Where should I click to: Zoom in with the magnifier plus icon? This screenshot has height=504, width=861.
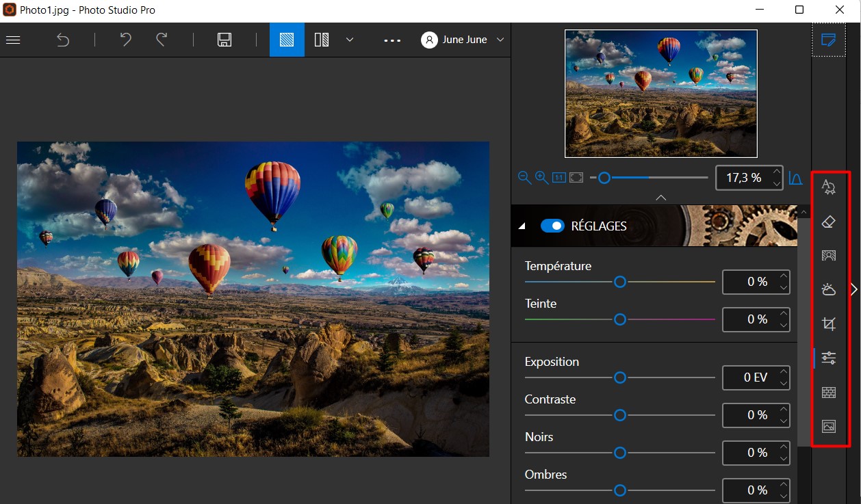click(x=541, y=178)
